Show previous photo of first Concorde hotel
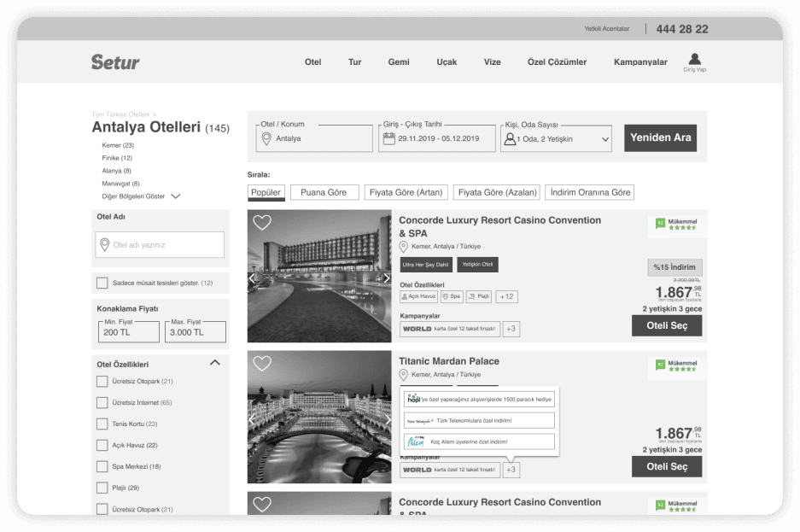 (x=252, y=278)
